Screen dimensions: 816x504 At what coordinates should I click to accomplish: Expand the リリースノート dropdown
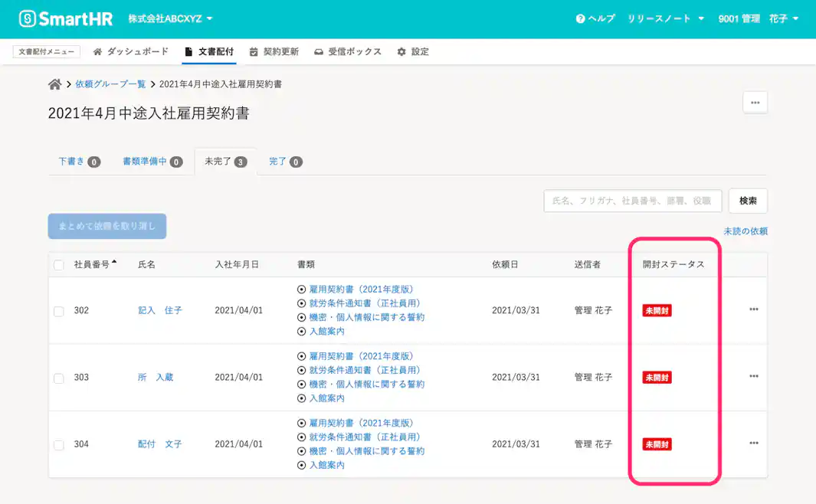(664, 17)
